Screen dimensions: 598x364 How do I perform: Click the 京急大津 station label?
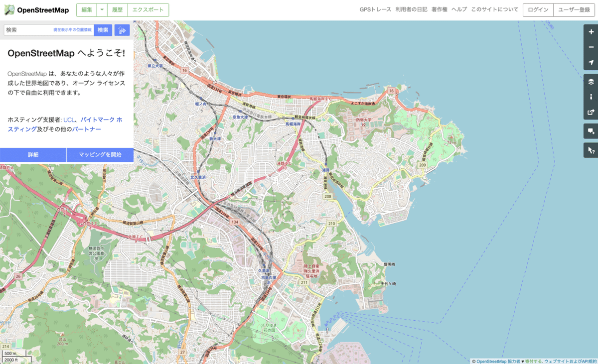pyautogui.click(x=240, y=117)
